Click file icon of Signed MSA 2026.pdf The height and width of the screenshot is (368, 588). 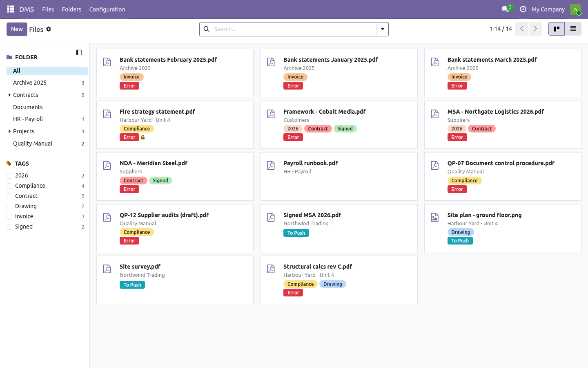pos(271,217)
